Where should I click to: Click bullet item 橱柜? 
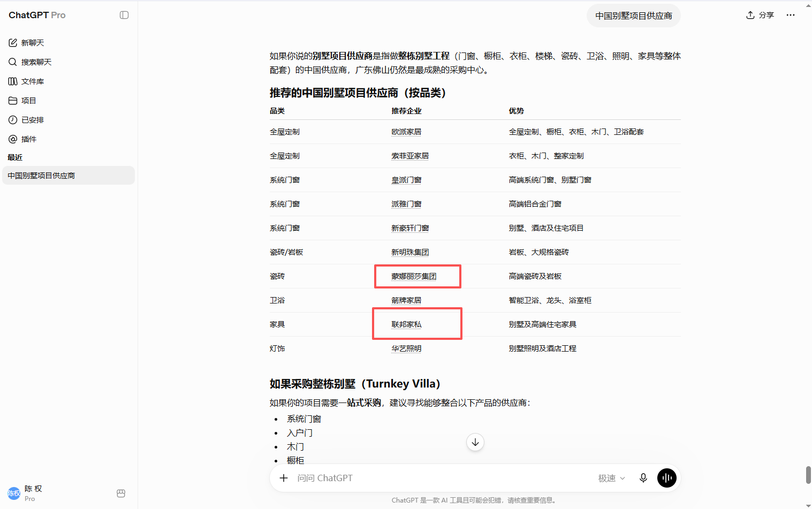tap(295, 460)
